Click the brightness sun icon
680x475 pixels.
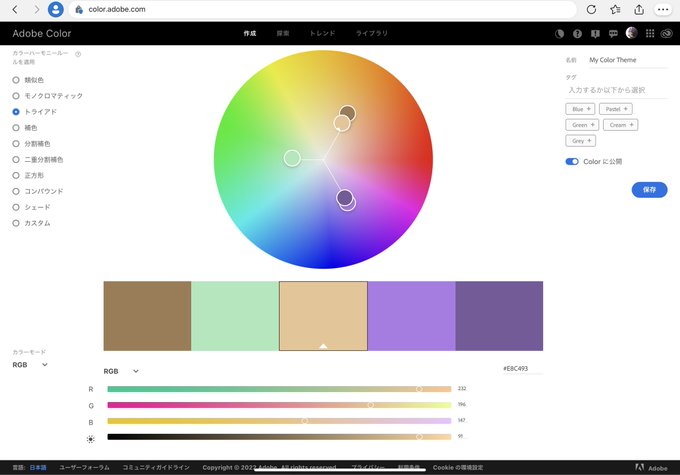(91, 439)
